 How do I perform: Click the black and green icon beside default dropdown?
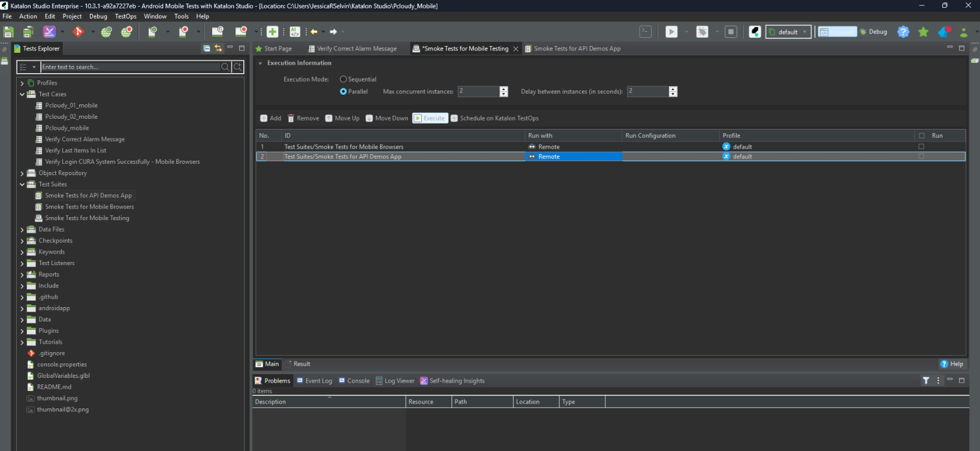755,32
